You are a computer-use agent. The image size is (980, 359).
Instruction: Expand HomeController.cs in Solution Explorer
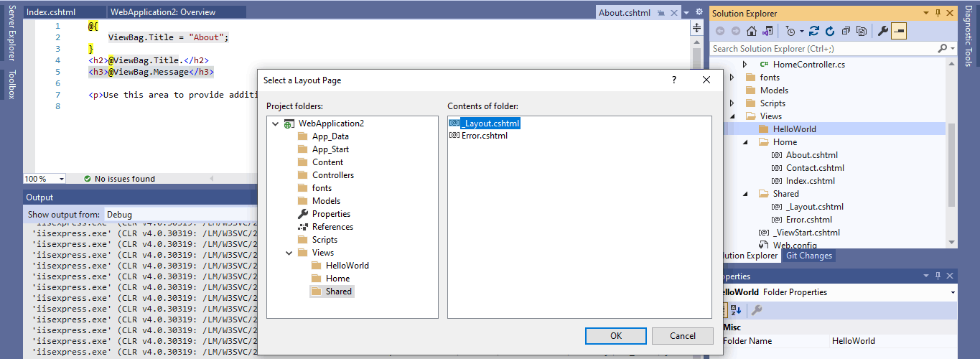point(745,65)
